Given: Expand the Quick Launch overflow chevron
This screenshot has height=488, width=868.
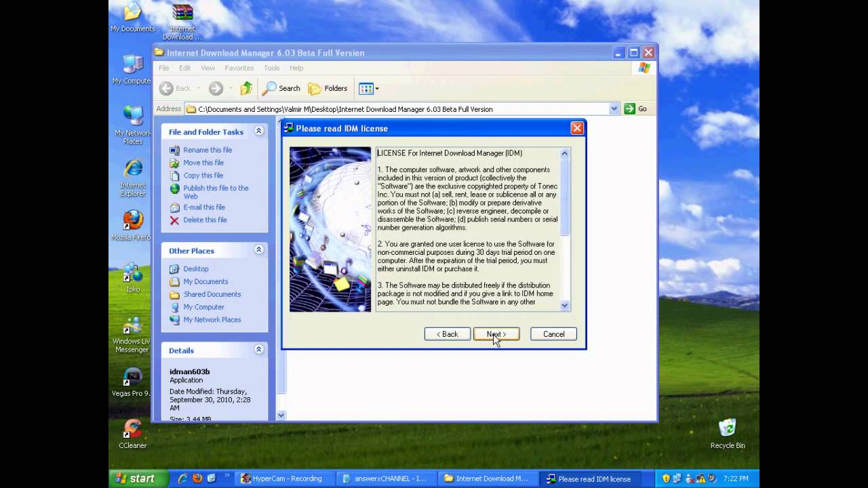Looking at the screenshot, I should (x=227, y=476).
